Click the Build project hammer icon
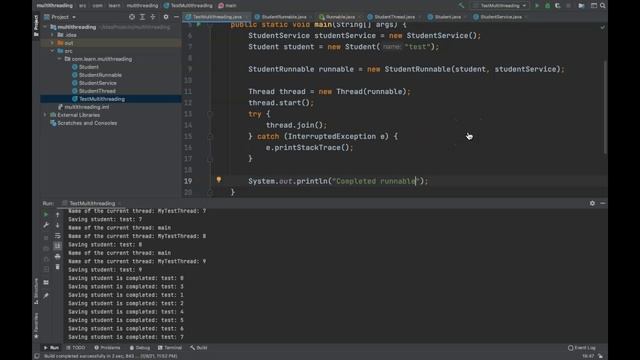 (461, 6)
